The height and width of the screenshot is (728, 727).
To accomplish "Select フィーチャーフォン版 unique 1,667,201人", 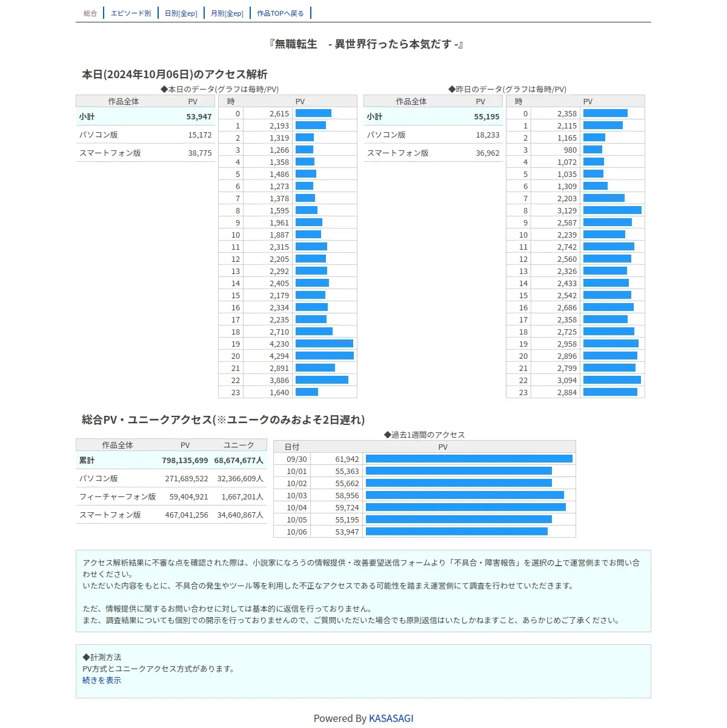I will [242, 497].
